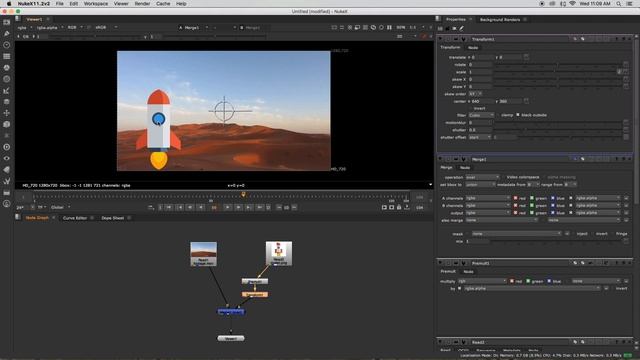The image size is (640, 360).
Task: Open the viewer A input Merge1 dropdown
Action: coord(193,27)
